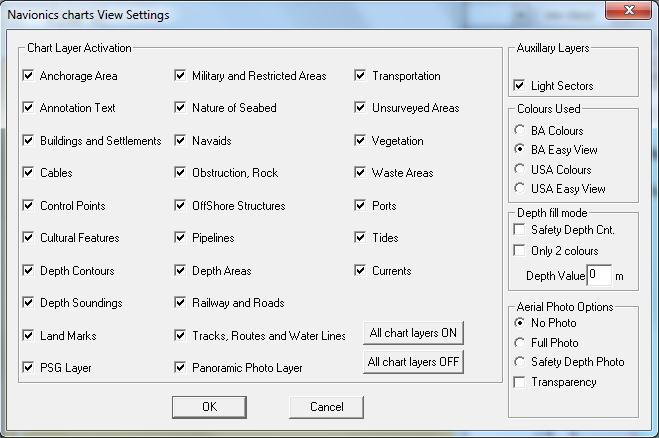Screen dimensions: 659x438
Task: Toggle Unsurveyed Areas checkbox
Action: coord(360,108)
